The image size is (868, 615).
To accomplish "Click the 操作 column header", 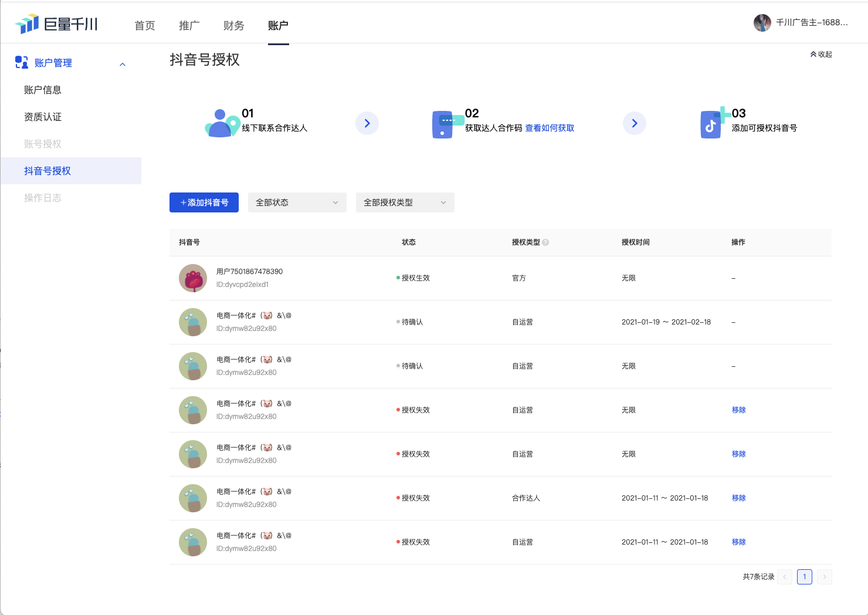I will [x=738, y=242].
